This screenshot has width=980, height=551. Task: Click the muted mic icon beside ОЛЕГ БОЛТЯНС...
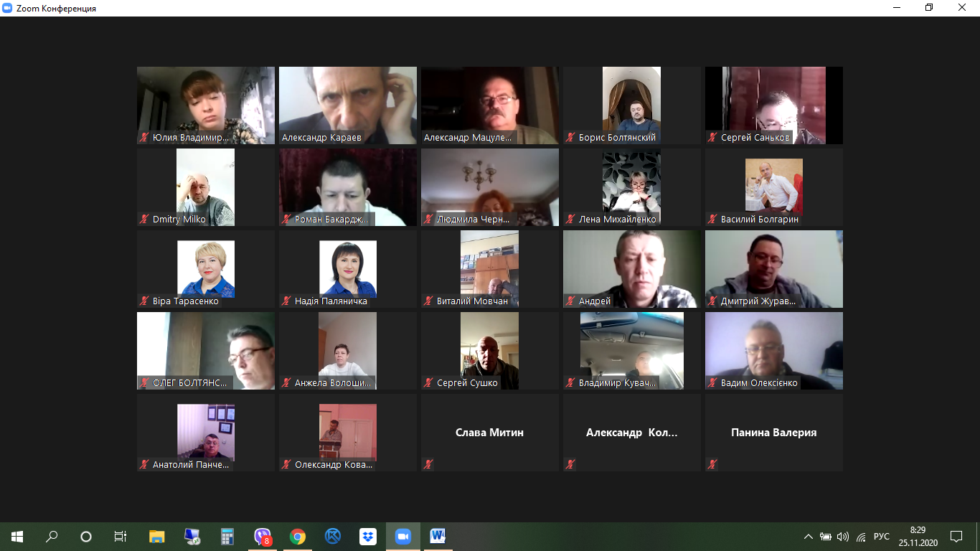tap(144, 383)
